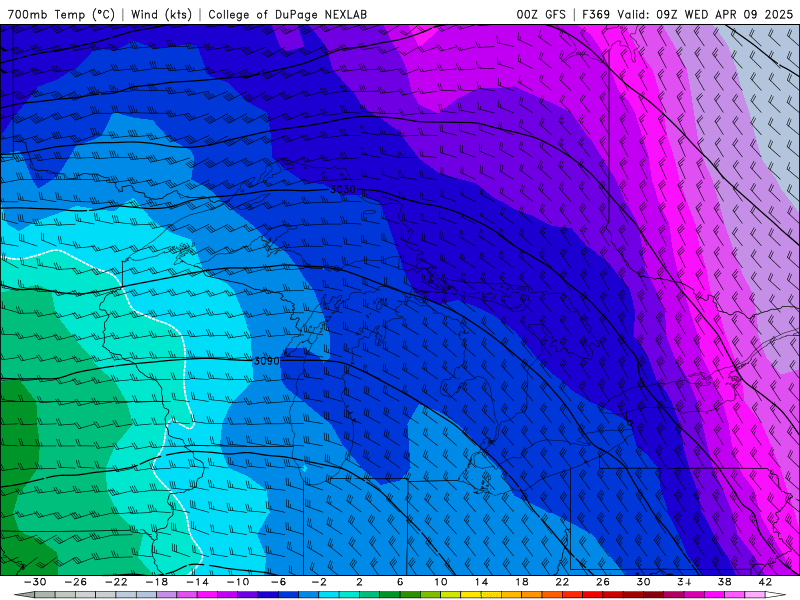The image size is (800, 600).
Task: Click the "−18" color scale label
Action: click(157, 582)
